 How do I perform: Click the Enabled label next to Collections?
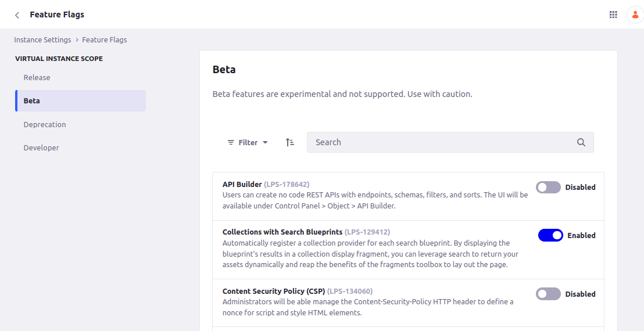pyautogui.click(x=581, y=235)
